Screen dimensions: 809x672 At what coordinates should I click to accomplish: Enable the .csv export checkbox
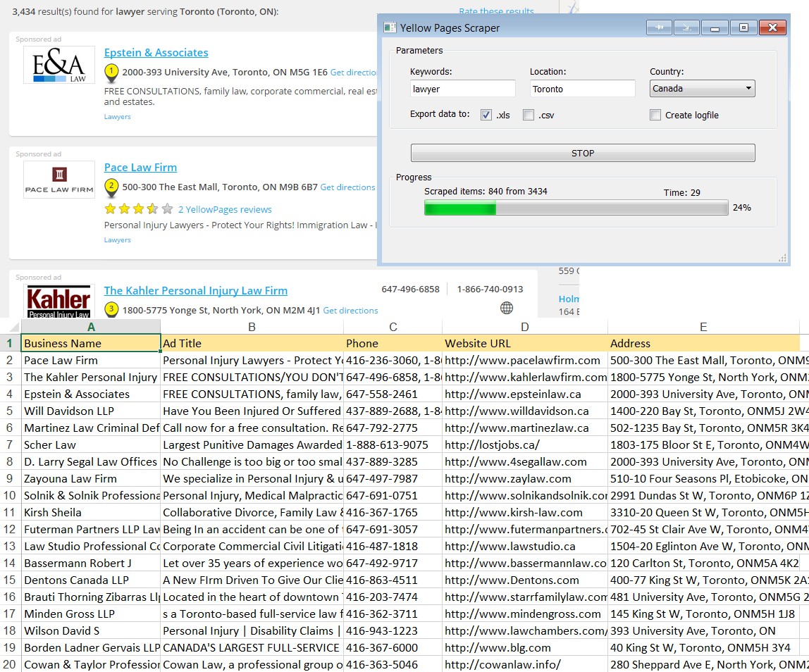529,115
